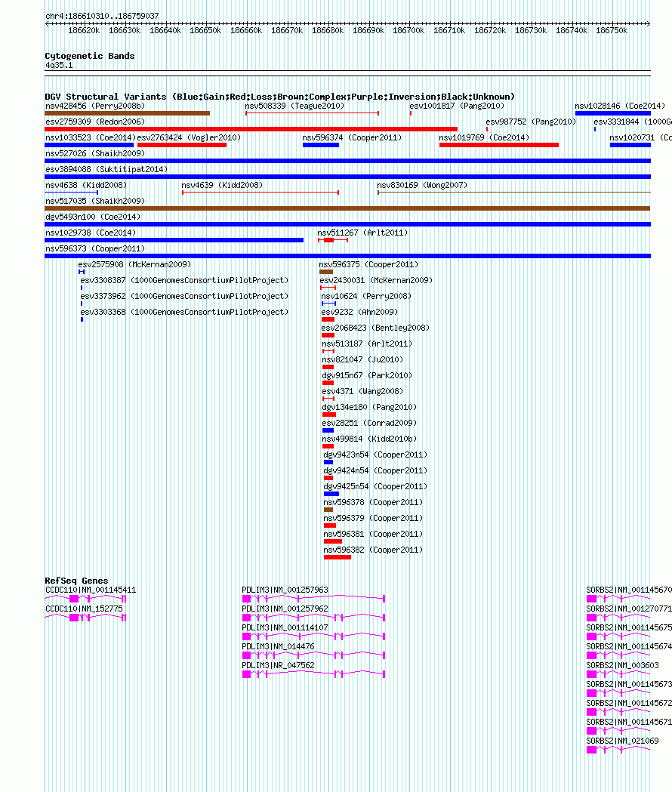Click the esv1001817 (Pang2010) label
Screen dimensions: 672x792
point(457,106)
